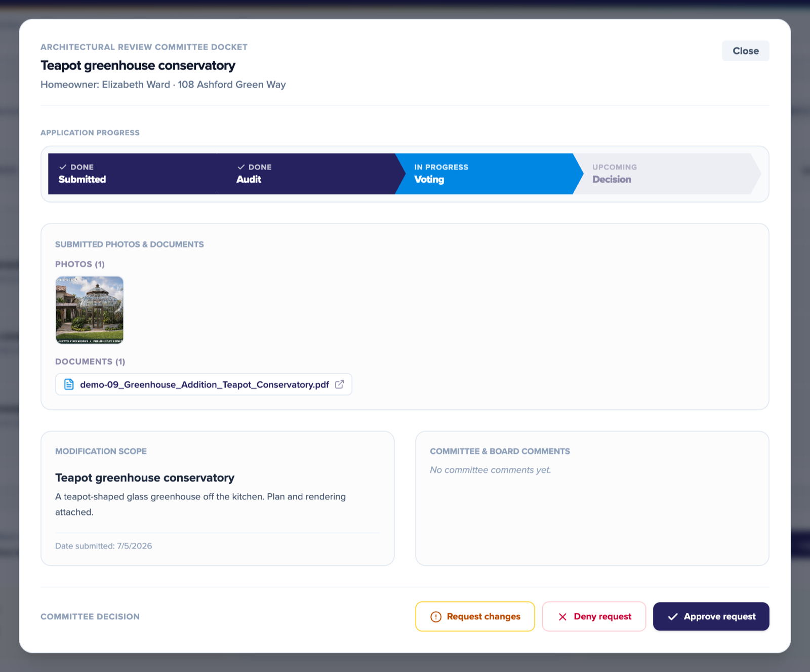Open the greenhouse conservatory photo thumbnail

pos(90,310)
